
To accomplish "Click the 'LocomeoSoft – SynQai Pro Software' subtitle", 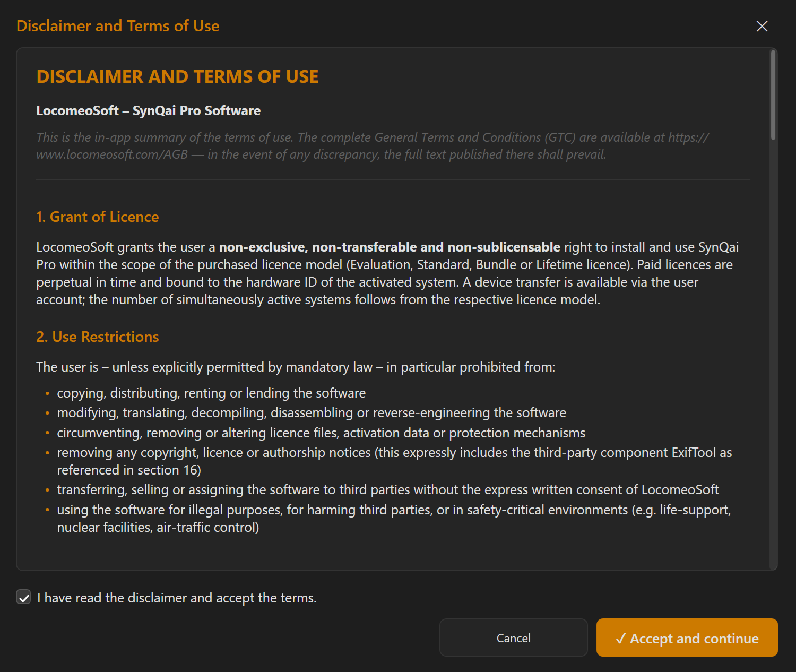I will [x=149, y=110].
